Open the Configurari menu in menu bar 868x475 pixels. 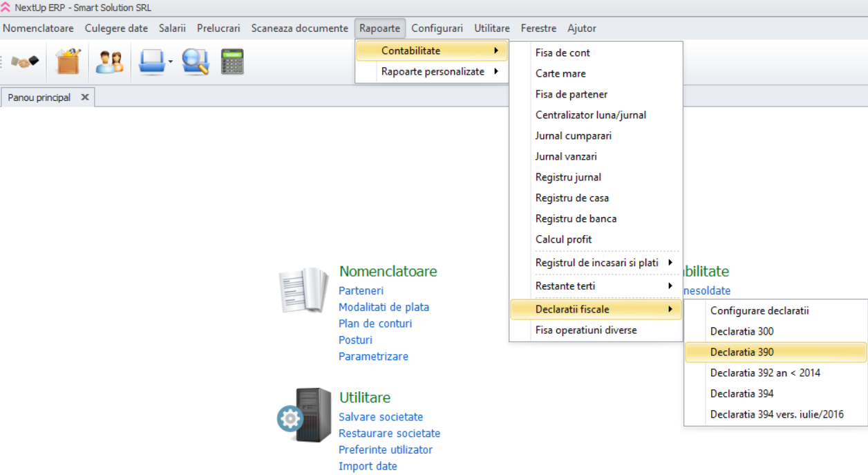tap(437, 28)
